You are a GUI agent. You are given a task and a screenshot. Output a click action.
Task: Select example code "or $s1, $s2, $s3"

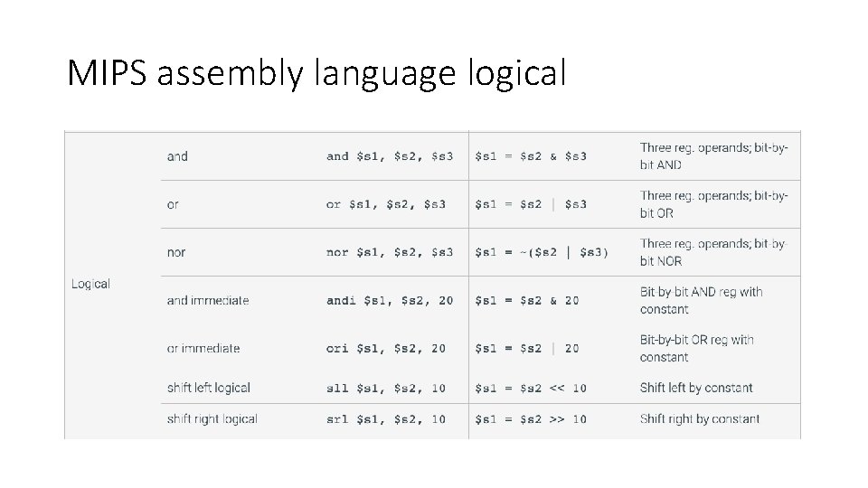point(386,204)
